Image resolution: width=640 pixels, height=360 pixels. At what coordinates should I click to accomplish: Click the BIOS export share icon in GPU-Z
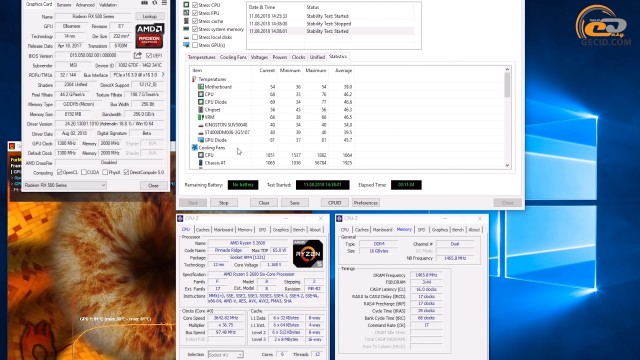coord(138,55)
